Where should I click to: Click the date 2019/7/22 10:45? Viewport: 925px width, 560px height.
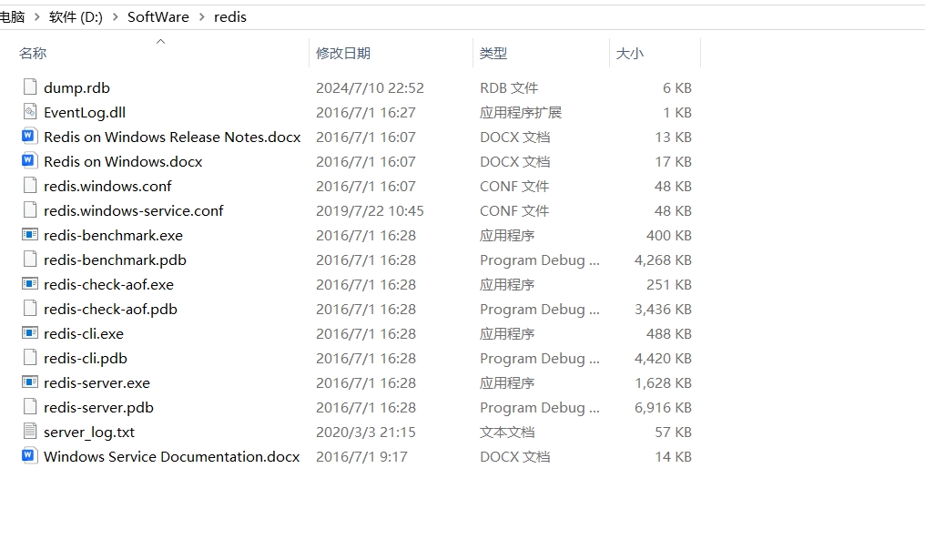point(370,210)
